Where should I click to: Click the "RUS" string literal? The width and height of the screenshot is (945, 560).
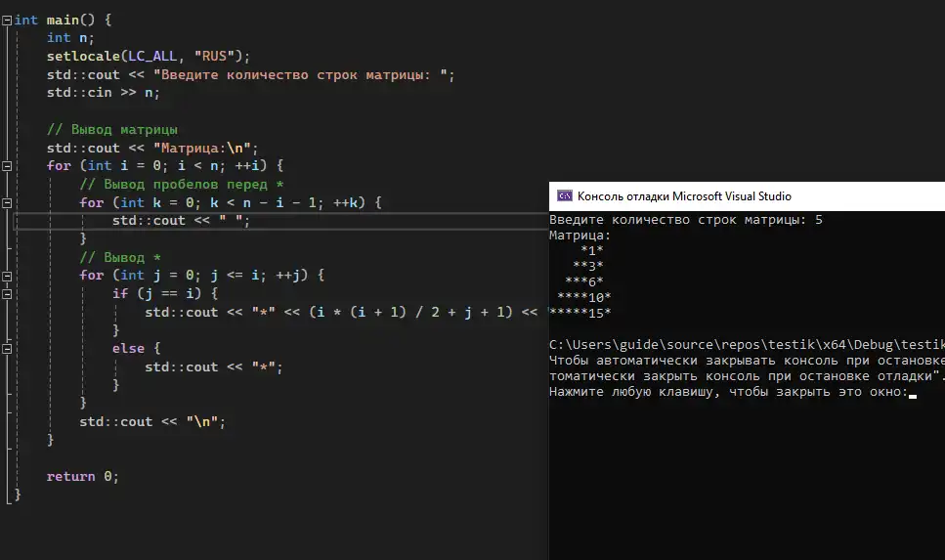214,56
